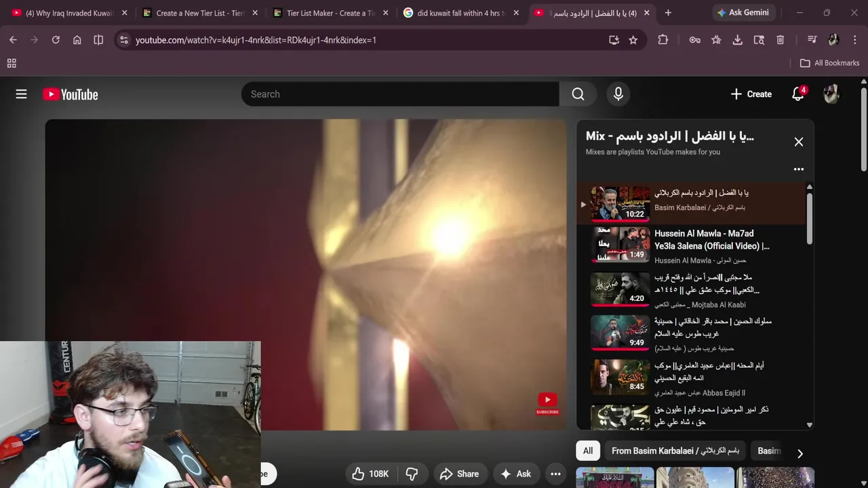Open All Bookmarks folder
This screenshot has width=868, height=488.
click(829, 63)
